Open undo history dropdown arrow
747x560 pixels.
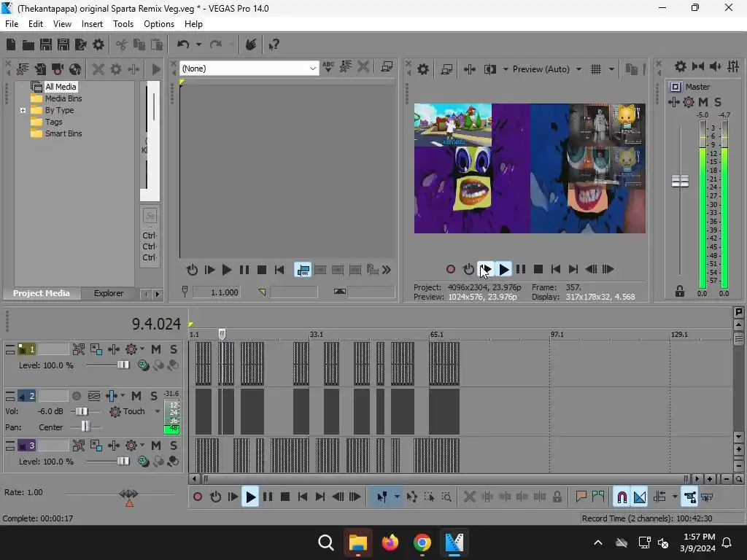[198, 44]
